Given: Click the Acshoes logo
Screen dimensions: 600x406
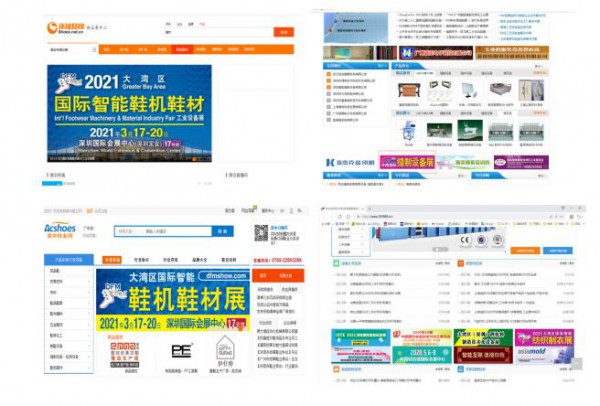Looking at the screenshot, I should point(60,230).
